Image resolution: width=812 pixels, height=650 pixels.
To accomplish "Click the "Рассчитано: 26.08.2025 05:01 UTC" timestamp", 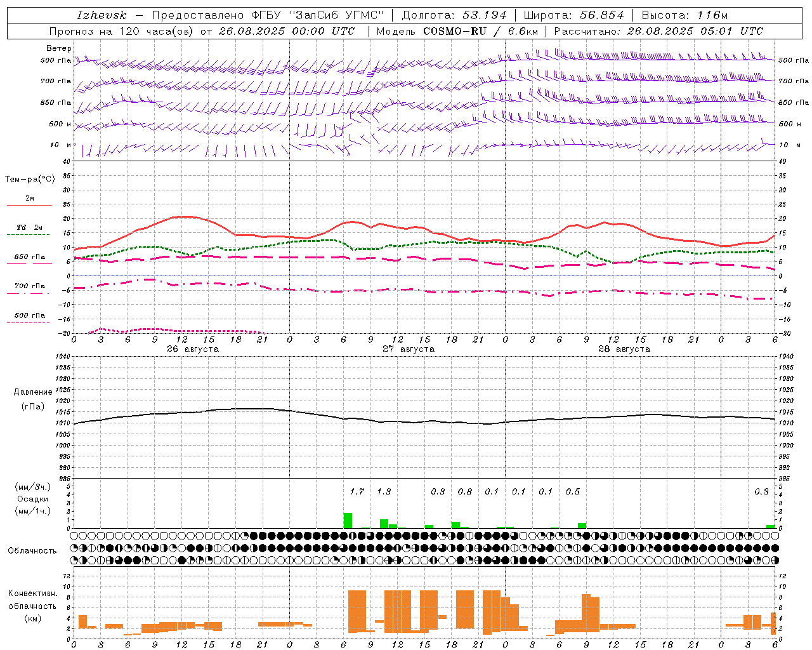I will tap(658, 31).
